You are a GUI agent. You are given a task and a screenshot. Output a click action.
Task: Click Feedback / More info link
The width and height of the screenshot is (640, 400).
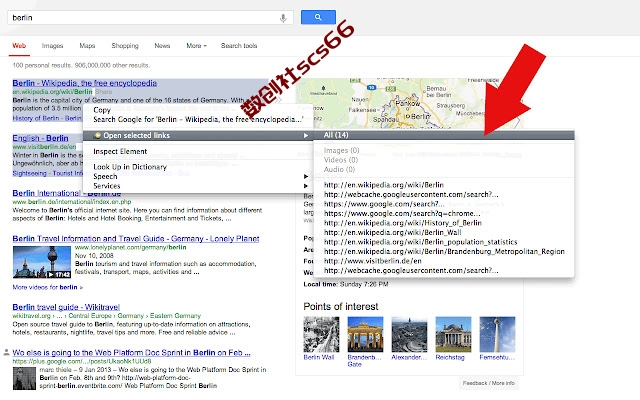[x=489, y=383]
